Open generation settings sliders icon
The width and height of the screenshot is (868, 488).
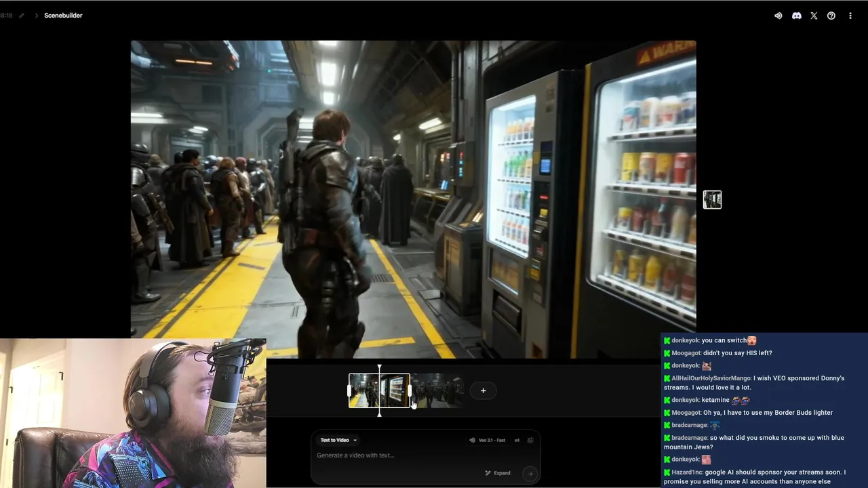(x=530, y=440)
